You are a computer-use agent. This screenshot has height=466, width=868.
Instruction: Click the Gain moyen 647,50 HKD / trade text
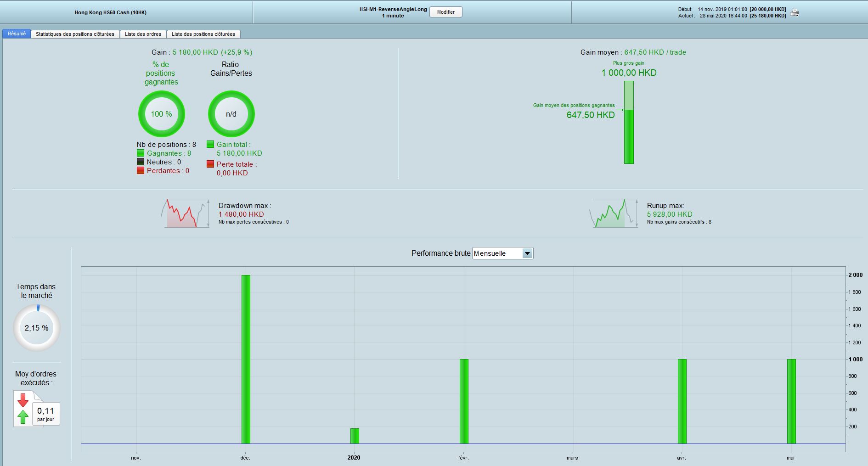tap(633, 52)
